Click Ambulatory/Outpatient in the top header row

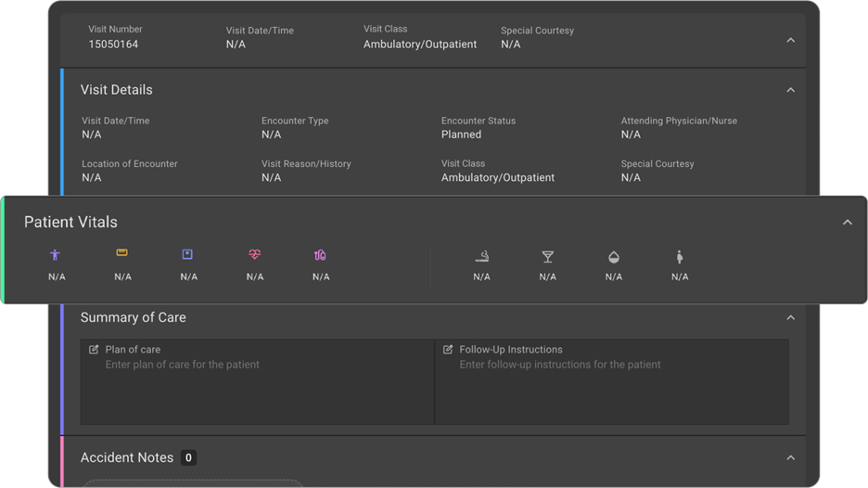tap(419, 45)
